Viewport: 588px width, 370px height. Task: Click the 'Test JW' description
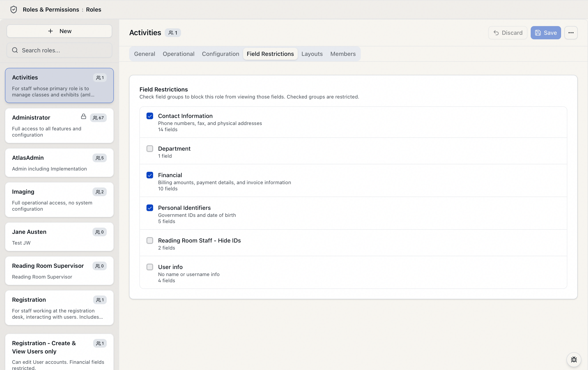tap(21, 243)
